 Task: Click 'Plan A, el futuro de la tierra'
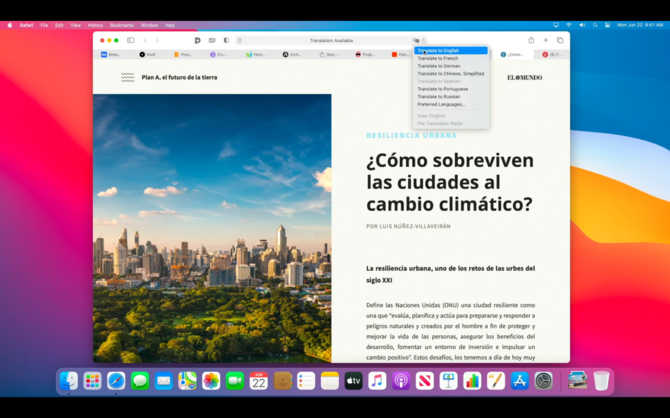point(179,77)
